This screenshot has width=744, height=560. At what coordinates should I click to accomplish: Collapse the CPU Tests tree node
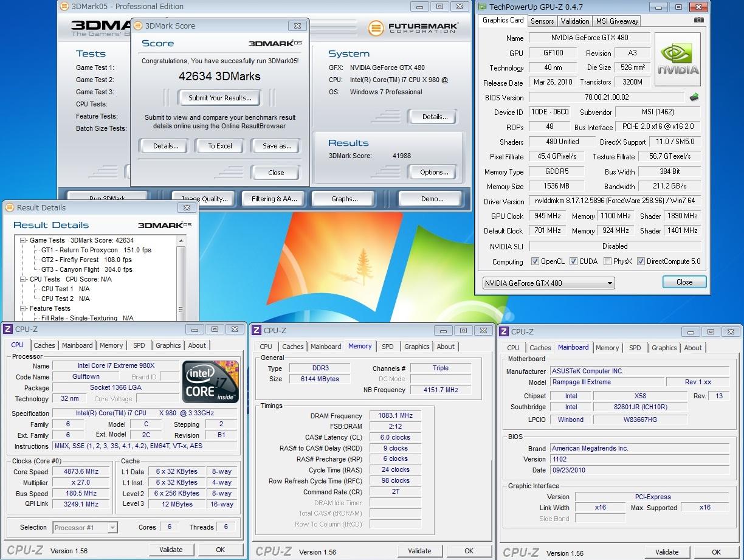coord(23,279)
